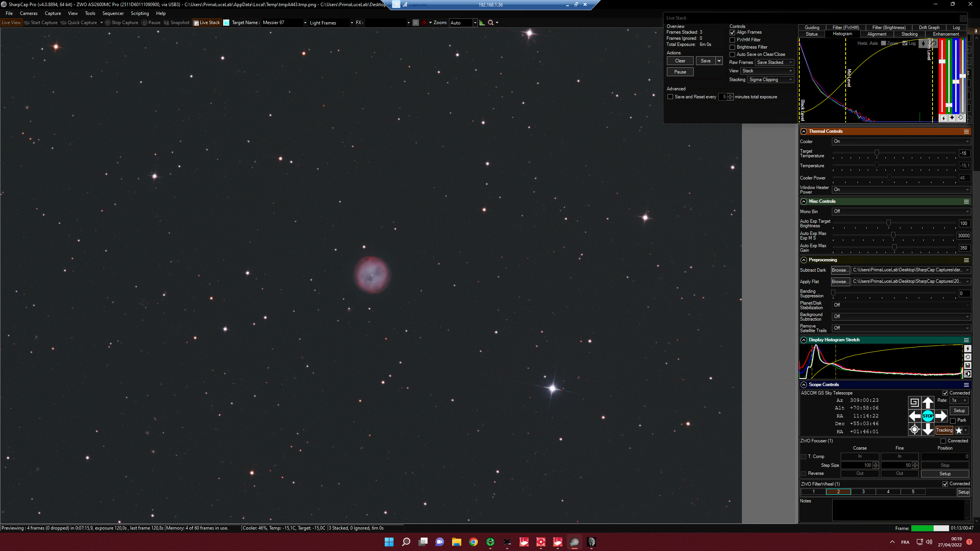Click the green histogram icon in the toolbar
The width and height of the screenshot is (980, 551).
click(482, 23)
